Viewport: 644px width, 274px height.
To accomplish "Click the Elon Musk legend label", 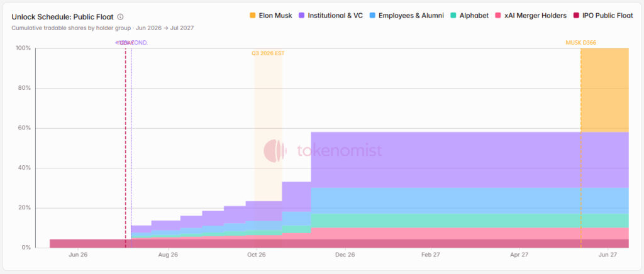I will click(x=275, y=16).
